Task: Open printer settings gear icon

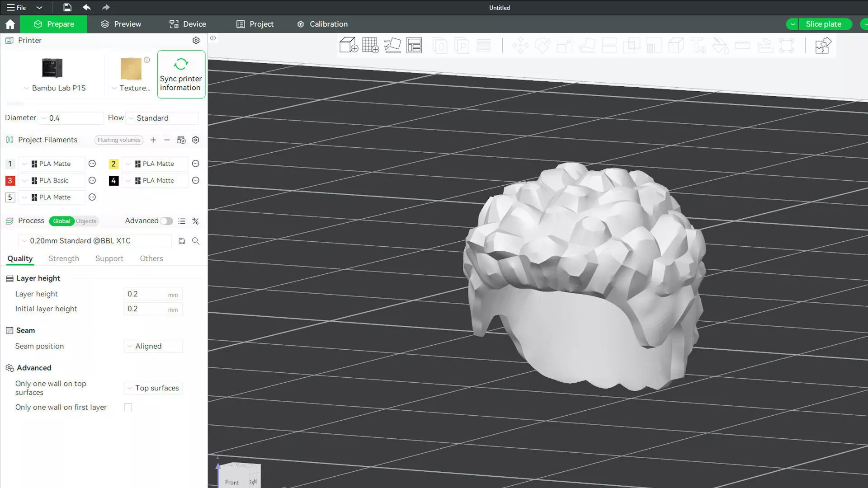Action: [196, 40]
